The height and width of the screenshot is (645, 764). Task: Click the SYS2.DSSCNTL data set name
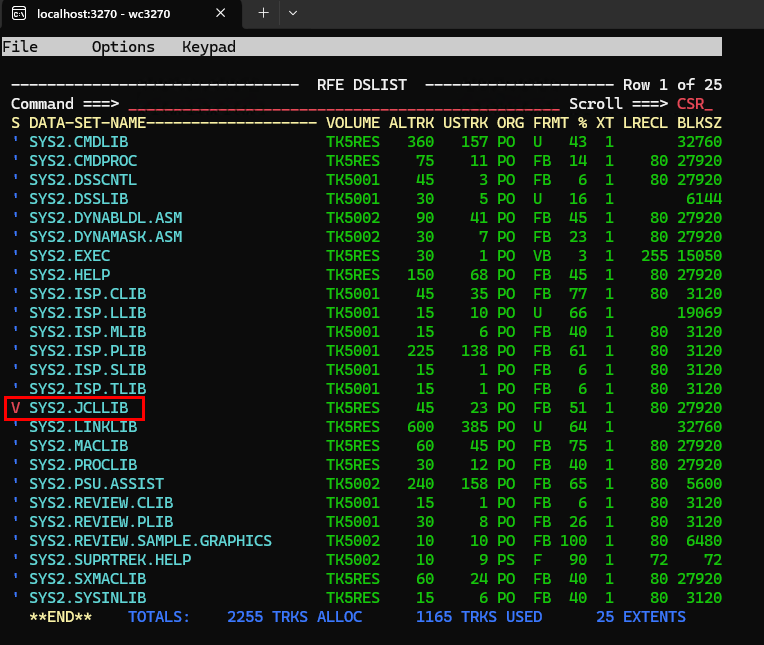[83, 180]
